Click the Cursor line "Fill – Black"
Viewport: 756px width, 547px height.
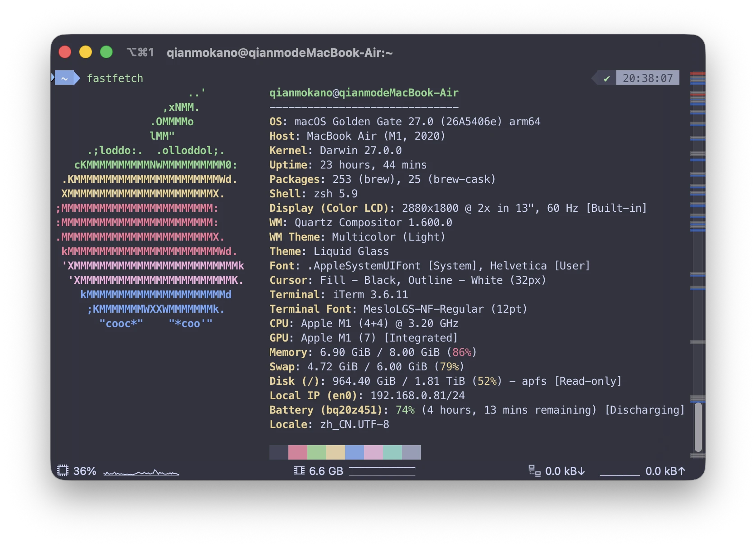[358, 280]
